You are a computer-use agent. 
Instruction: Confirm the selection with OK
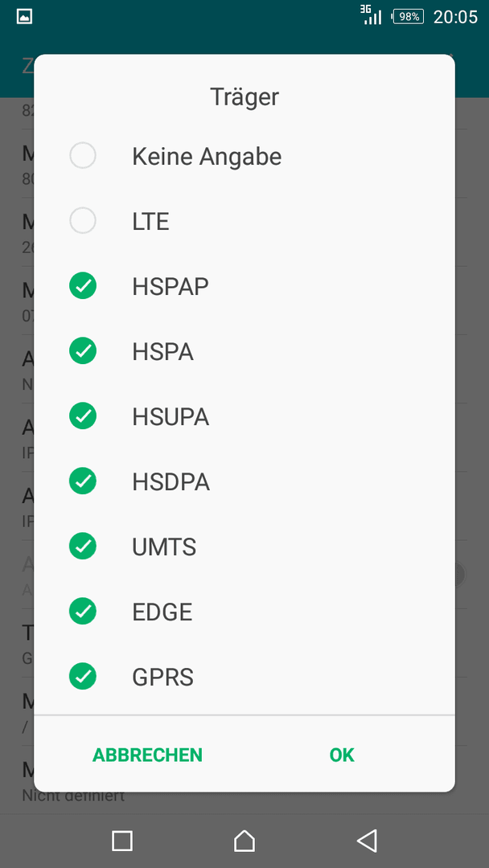[342, 755]
